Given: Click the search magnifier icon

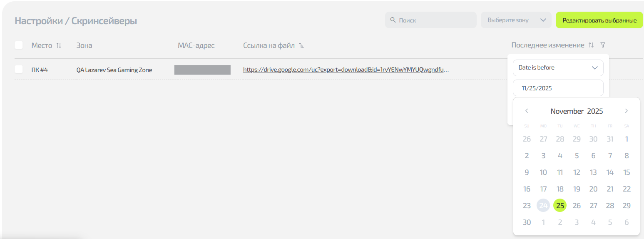Looking at the screenshot, I should click(x=393, y=20).
